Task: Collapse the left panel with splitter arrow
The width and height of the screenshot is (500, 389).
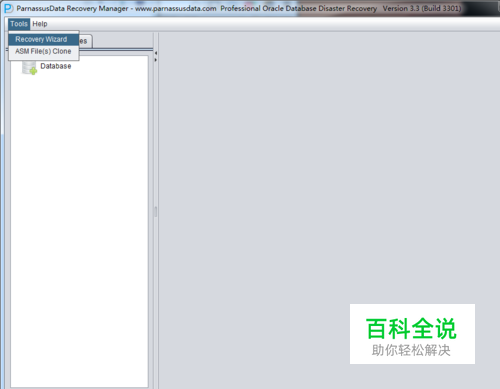Action: pos(156,53)
